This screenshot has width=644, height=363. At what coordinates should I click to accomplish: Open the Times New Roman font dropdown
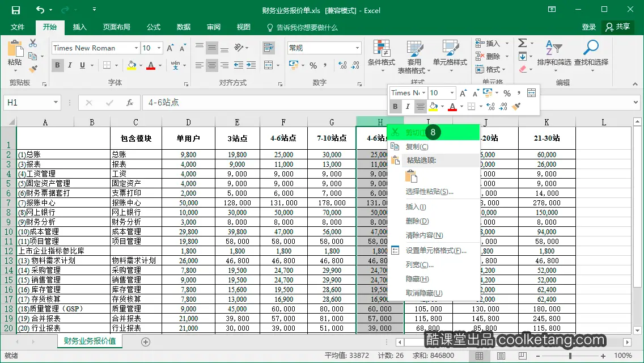137,48
